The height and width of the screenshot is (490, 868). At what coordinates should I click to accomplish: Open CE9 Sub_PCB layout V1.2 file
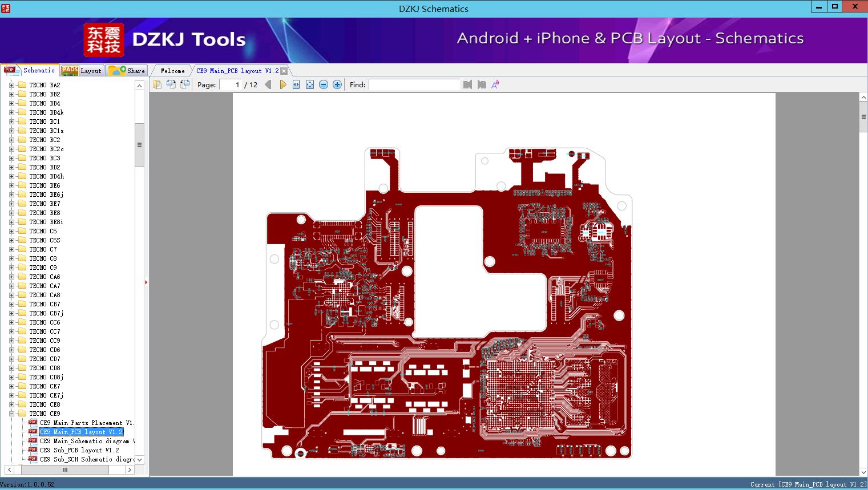(x=79, y=450)
